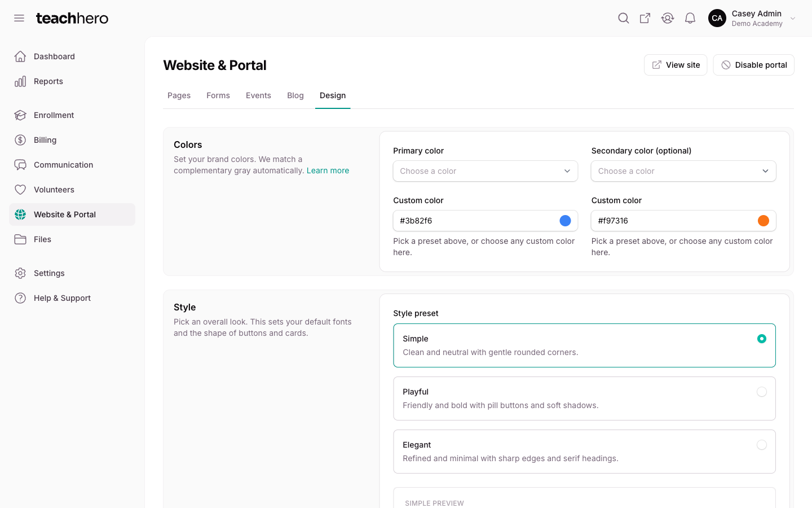Click the Dashboard home icon

20,56
